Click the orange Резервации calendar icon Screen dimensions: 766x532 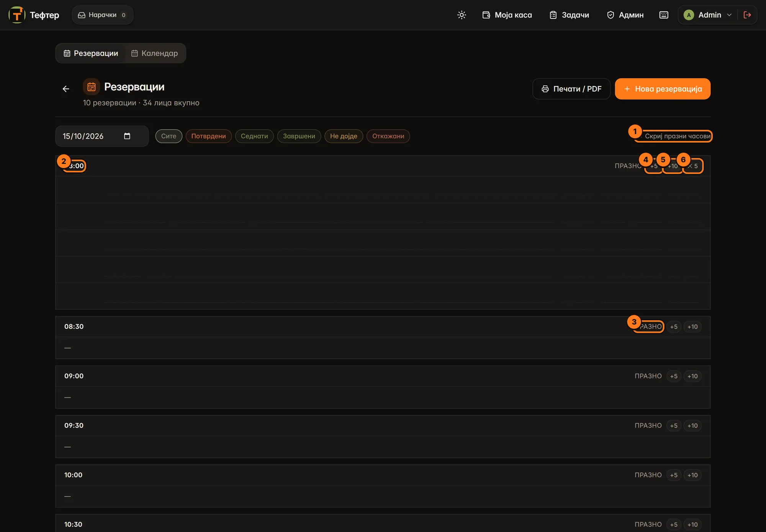[91, 87]
